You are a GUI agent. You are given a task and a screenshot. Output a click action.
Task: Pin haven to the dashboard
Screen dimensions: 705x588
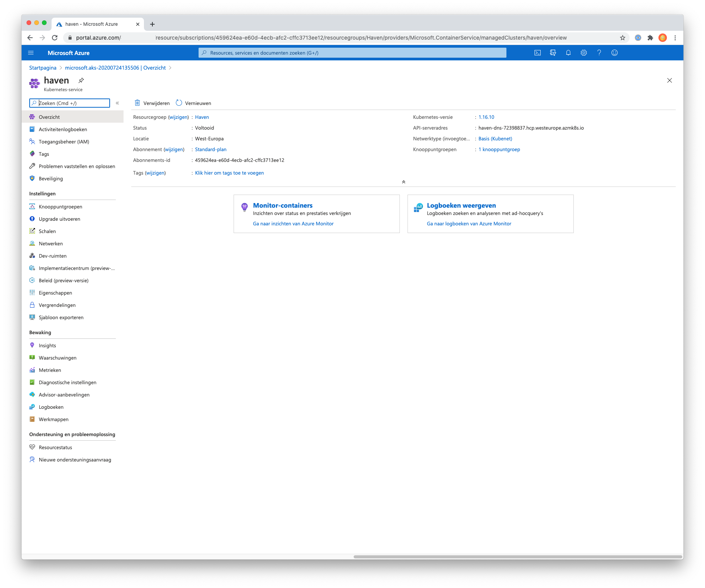[81, 80]
